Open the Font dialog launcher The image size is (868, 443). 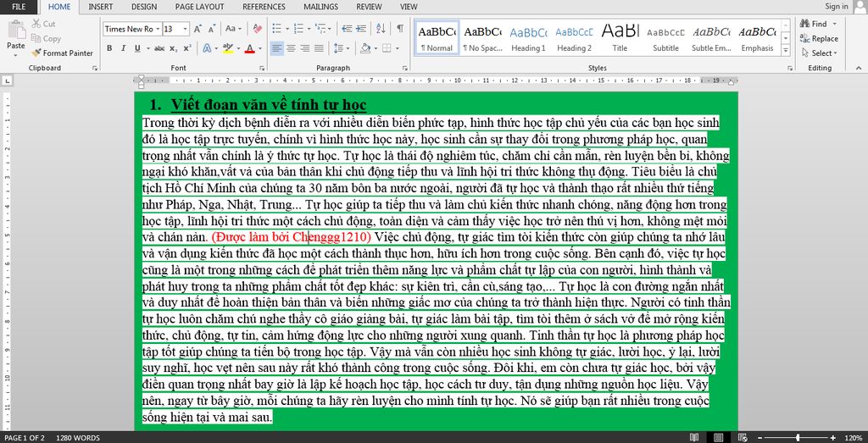[261, 68]
